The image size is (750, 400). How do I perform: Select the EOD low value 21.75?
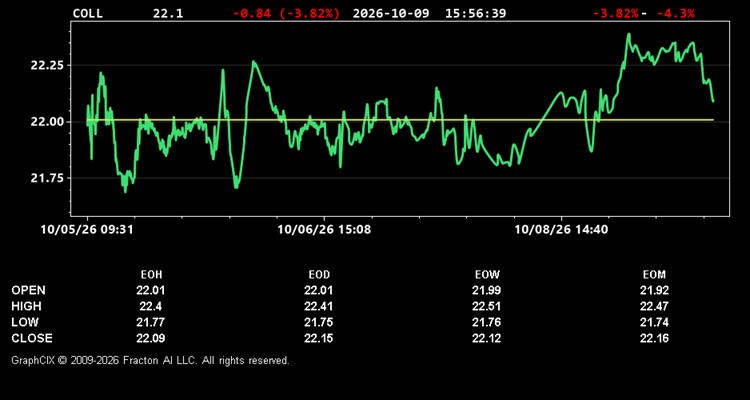(319, 322)
